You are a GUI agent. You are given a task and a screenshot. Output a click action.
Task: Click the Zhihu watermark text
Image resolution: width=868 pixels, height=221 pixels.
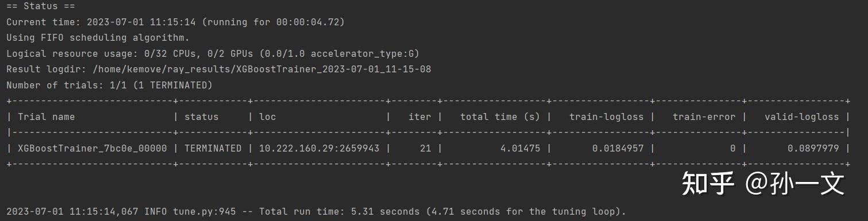click(763, 184)
